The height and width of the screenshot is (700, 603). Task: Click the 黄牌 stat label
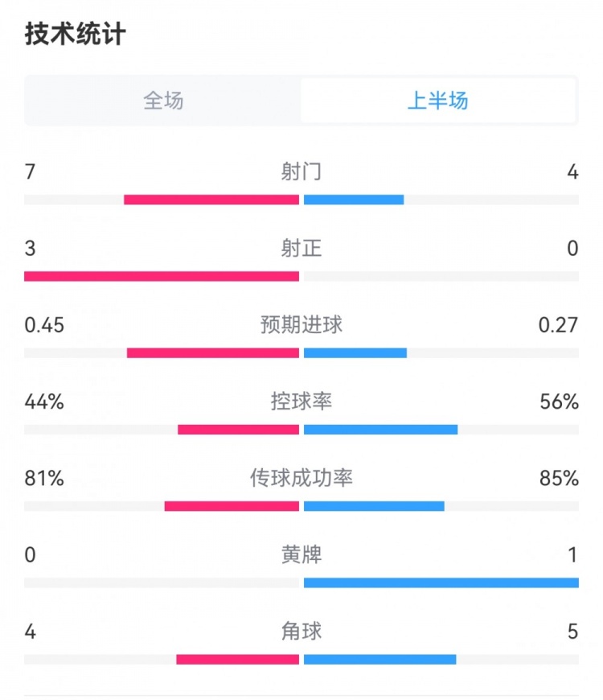click(301, 554)
